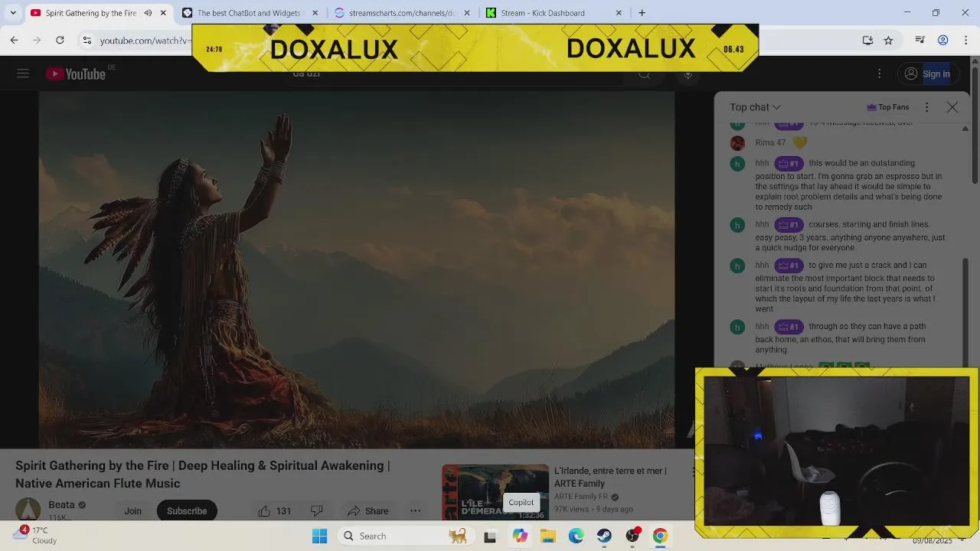The width and height of the screenshot is (980, 551).
Task: Like the video with 131 likes
Action: pos(274,510)
